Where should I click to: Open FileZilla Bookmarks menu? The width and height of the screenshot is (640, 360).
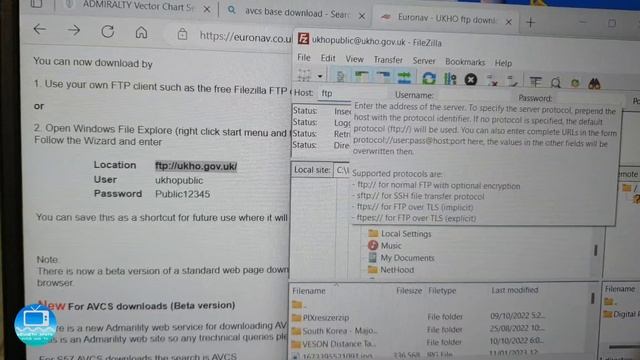coord(465,62)
